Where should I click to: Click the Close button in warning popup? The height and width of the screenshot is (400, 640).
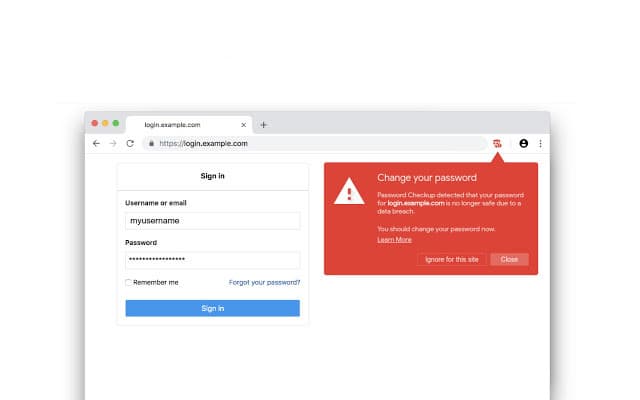(x=509, y=260)
